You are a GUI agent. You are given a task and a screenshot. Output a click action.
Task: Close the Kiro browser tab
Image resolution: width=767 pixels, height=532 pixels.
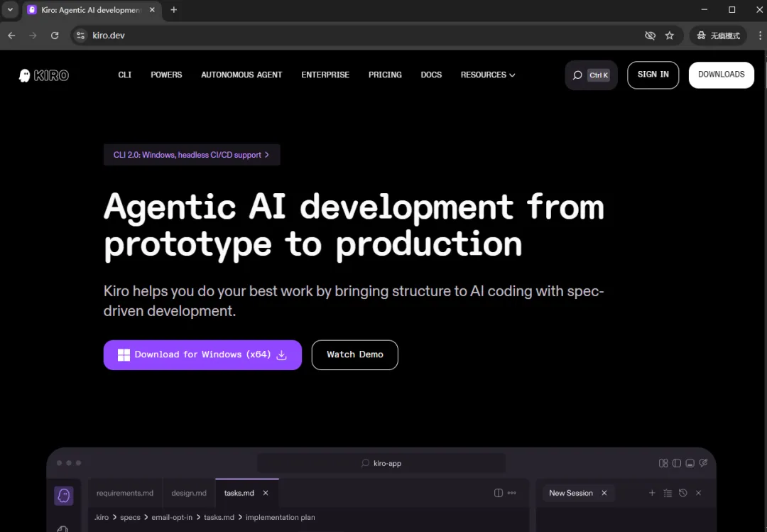pos(152,10)
